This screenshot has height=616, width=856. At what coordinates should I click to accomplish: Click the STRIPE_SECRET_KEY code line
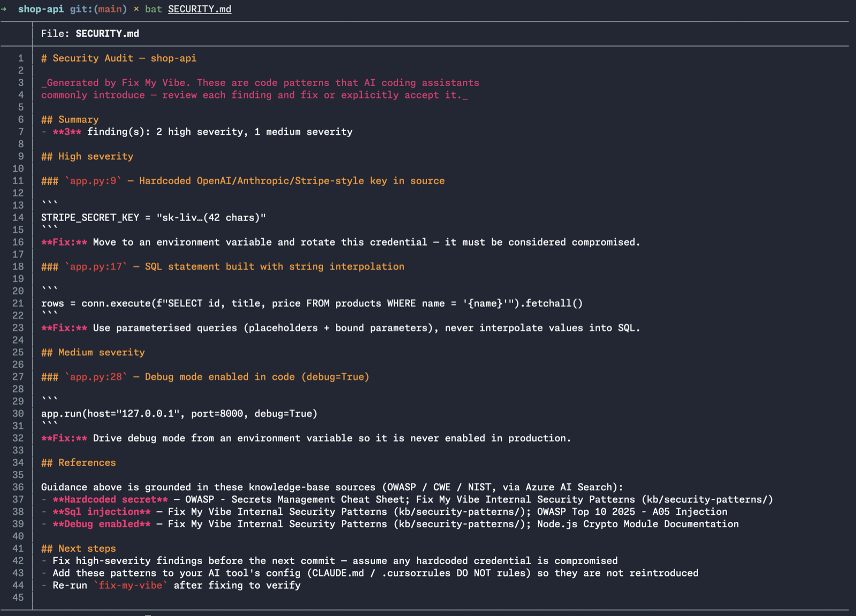coord(154,218)
